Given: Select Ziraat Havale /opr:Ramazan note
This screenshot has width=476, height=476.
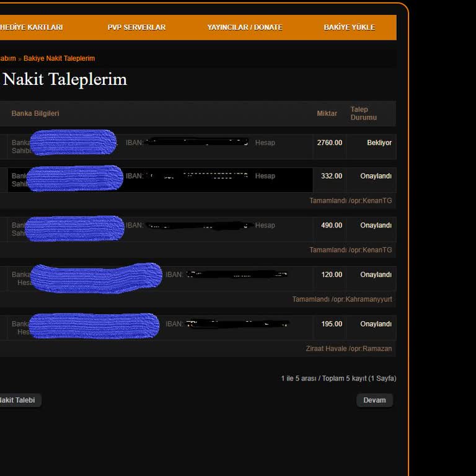Looking at the screenshot, I should coord(349,348).
